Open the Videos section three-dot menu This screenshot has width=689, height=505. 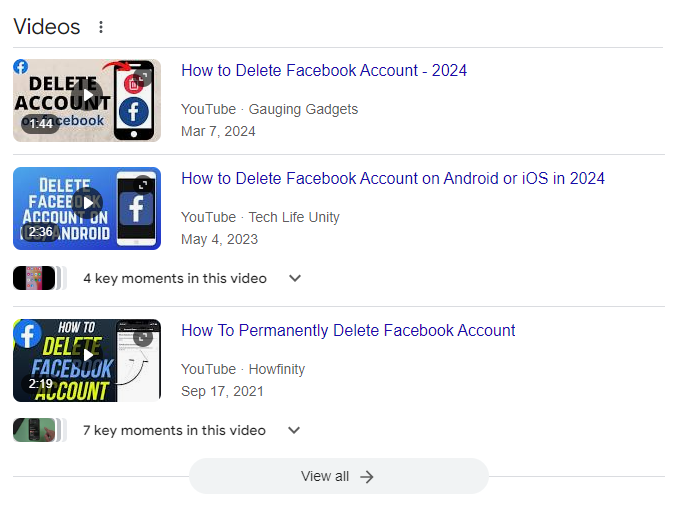pos(101,27)
